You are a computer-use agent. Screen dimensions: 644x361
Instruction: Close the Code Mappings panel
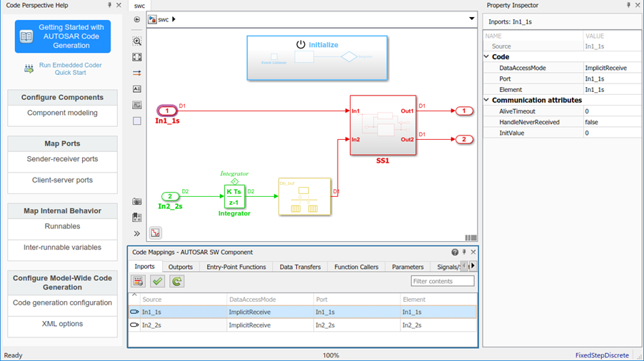coord(473,252)
